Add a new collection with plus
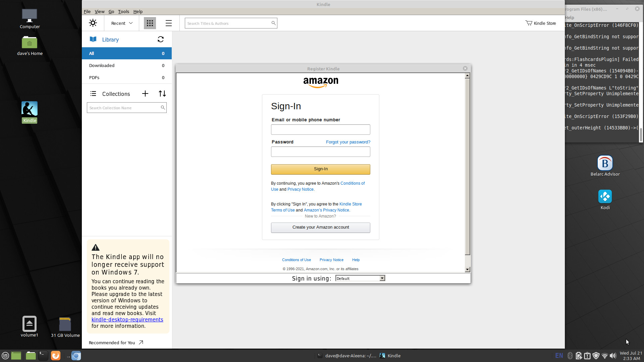This screenshot has height=362, width=644. pyautogui.click(x=145, y=94)
